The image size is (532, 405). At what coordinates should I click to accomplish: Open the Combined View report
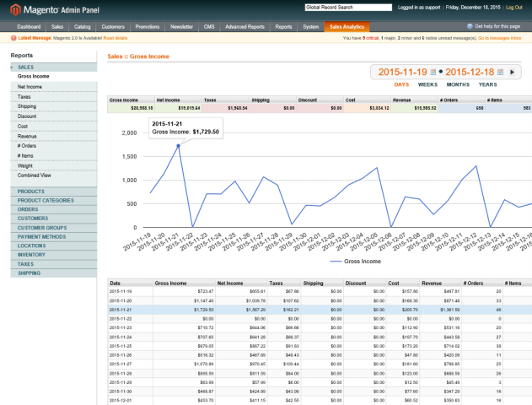coord(35,175)
